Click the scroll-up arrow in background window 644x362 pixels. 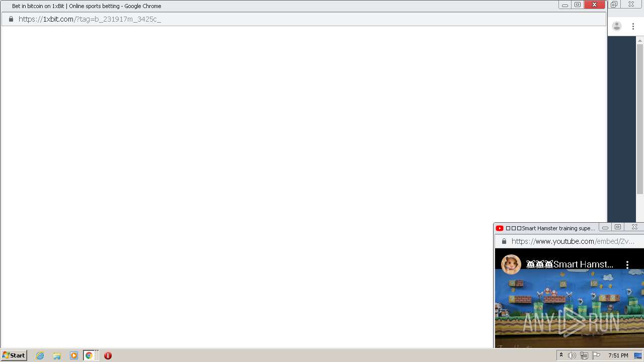(x=640, y=40)
